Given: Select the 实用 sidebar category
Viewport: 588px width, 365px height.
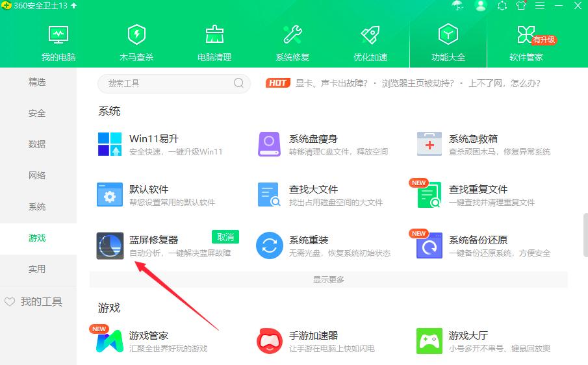Looking at the screenshot, I should (x=37, y=269).
